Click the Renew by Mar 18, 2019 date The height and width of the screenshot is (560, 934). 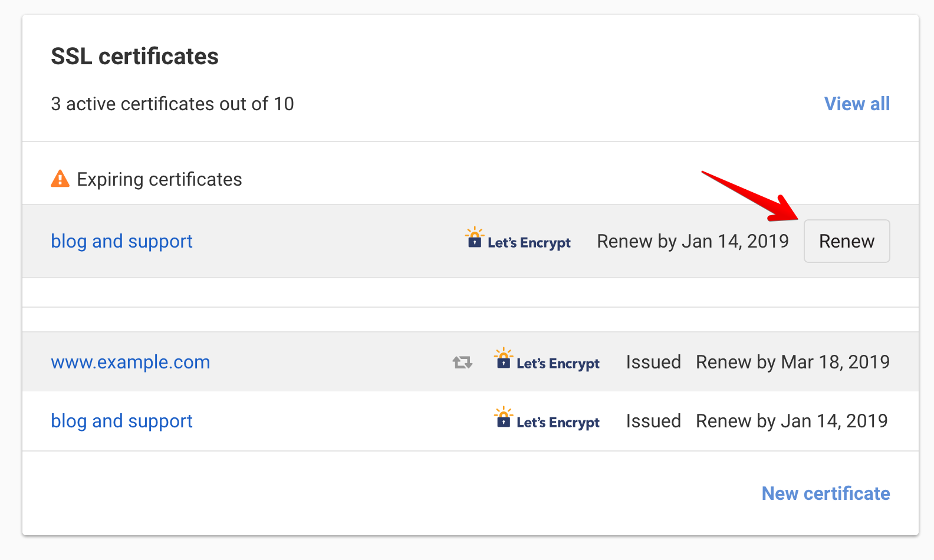click(x=792, y=362)
